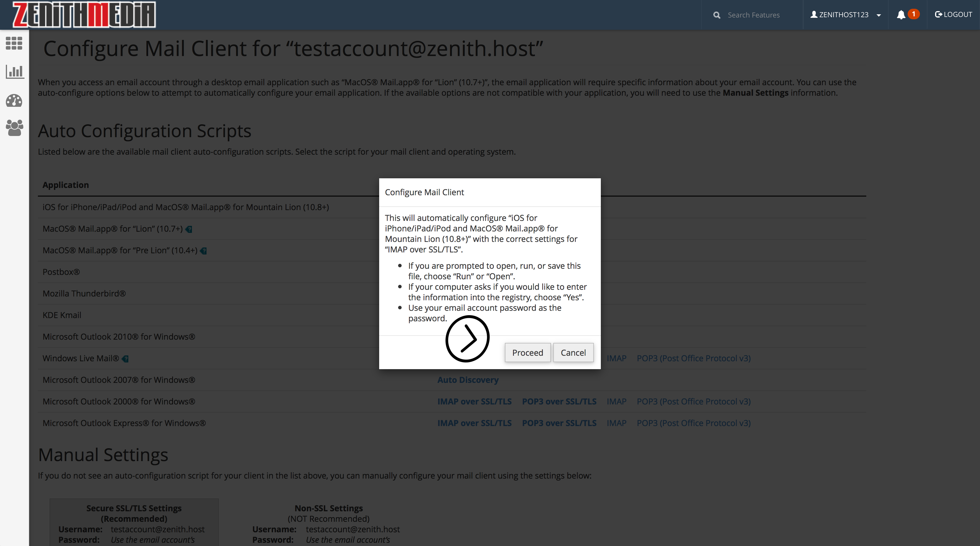Select POP3 over SSL/TLS for Outlook Express
Screen dimensions: 980x546
point(559,423)
